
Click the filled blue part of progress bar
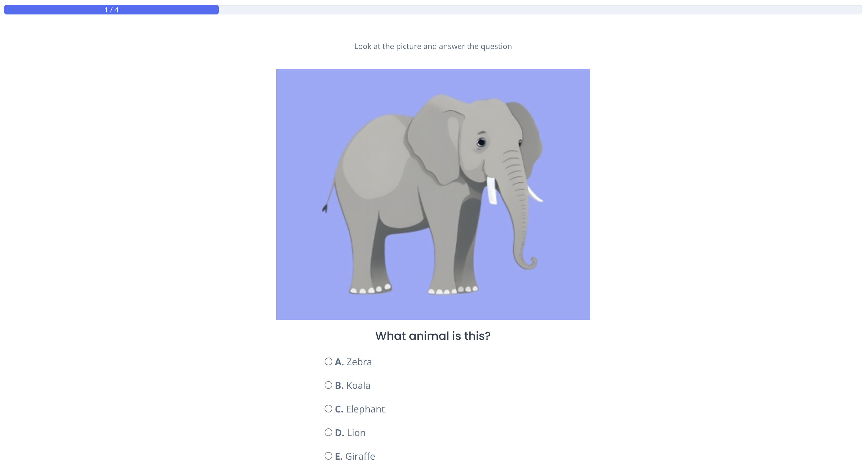(111, 10)
